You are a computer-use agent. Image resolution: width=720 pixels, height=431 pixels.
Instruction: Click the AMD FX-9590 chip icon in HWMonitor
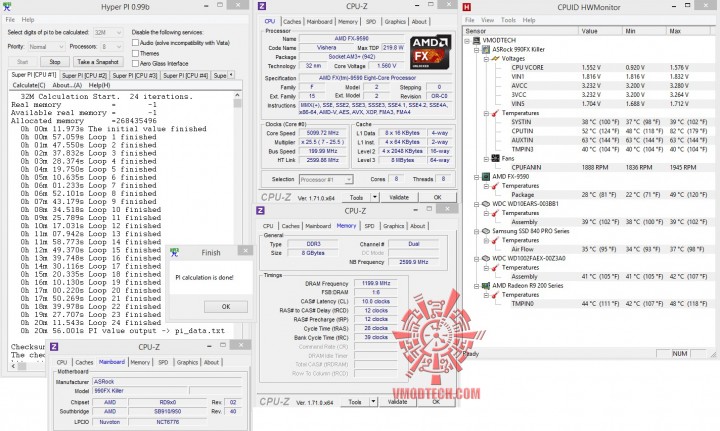(486, 177)
